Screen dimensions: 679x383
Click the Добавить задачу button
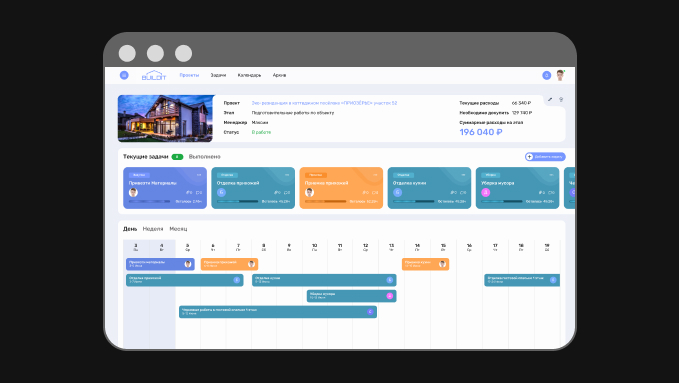545,156
